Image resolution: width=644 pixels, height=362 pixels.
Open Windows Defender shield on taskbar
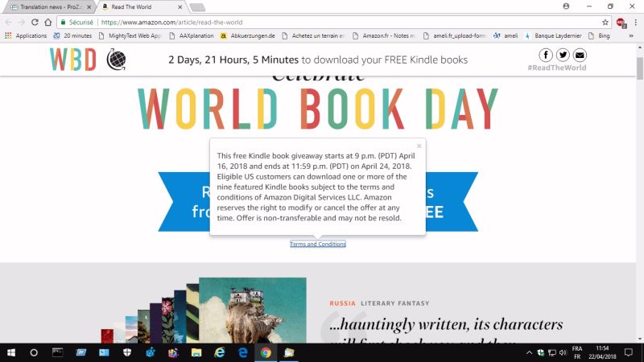pyautogui.click(x=127, y=352)
